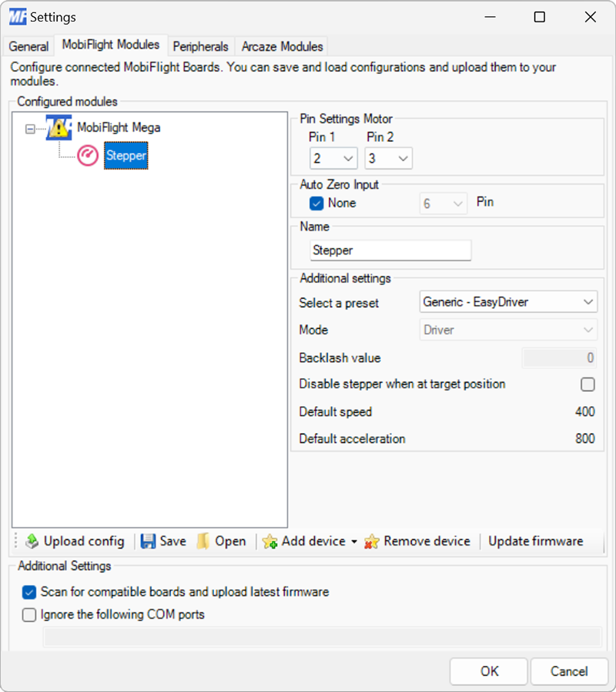Click the Open folder icon

coord(202,541)
